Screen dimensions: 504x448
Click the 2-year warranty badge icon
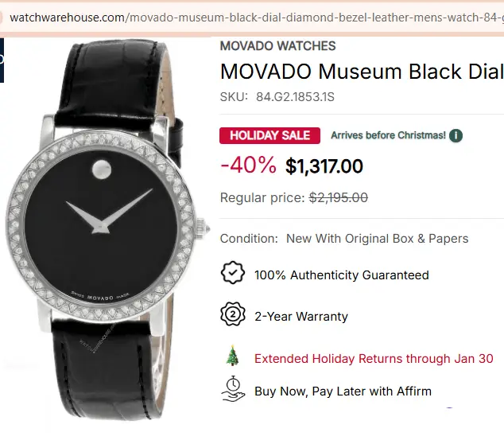coord(232,315)
